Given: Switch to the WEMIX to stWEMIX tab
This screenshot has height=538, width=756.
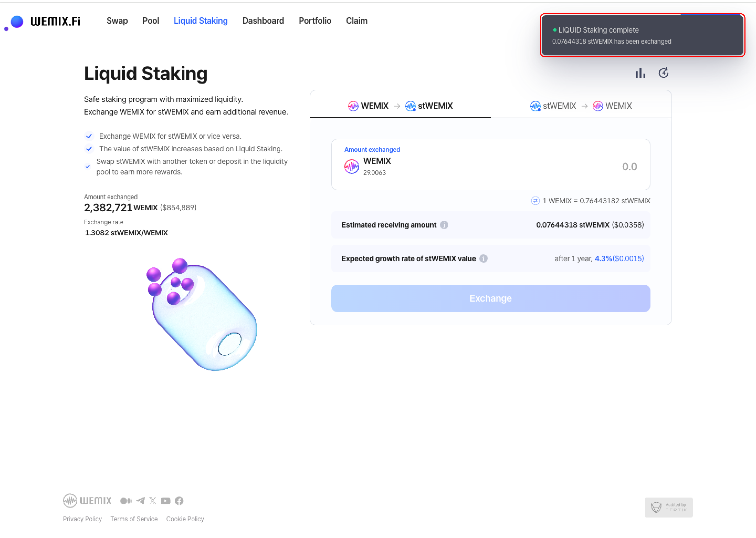Looking at the screenshot, I should click(x=400, y=106).
